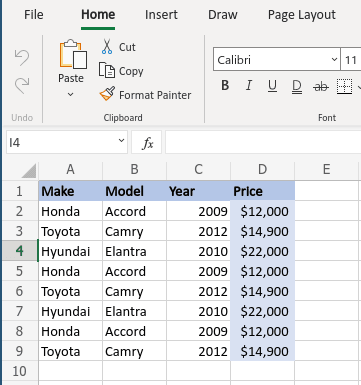
Task: Select Hyundai cell in row 4
Action: (70, 251)
